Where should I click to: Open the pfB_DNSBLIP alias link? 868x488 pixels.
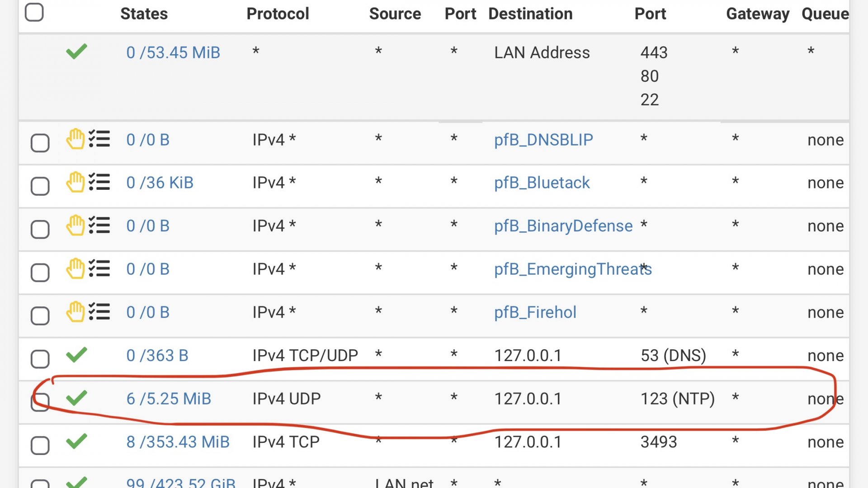543,140
